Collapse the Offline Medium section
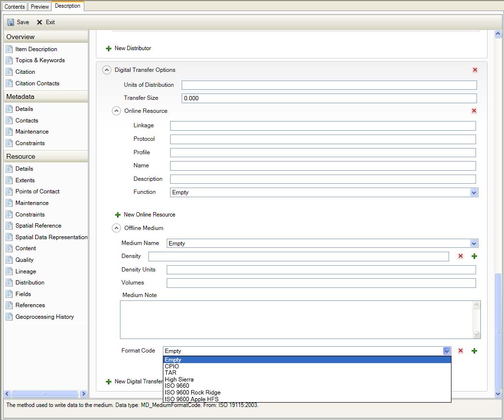Screen dimensions: 504x420 coord(116,228)
